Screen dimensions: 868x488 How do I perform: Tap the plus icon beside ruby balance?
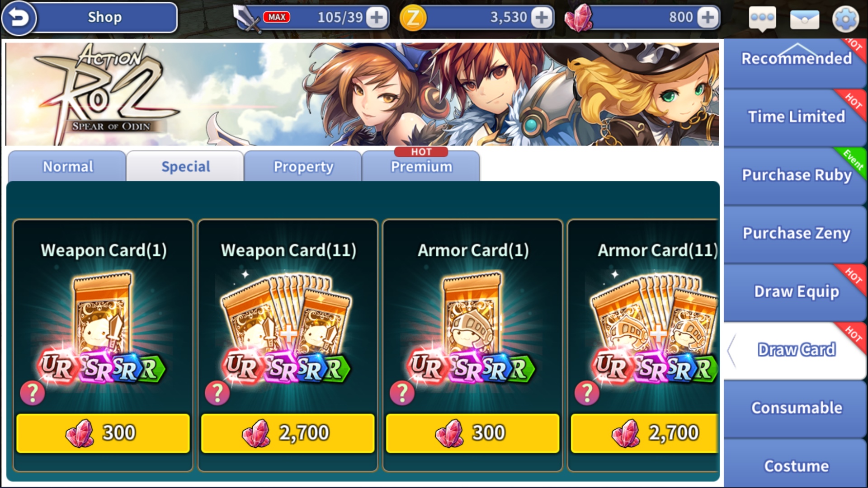point(708,18)
